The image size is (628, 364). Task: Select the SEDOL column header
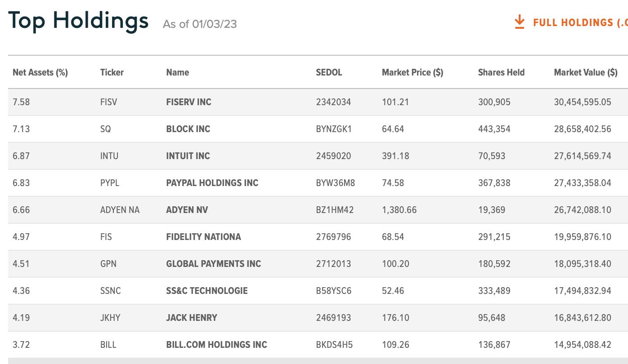(329, 72)
